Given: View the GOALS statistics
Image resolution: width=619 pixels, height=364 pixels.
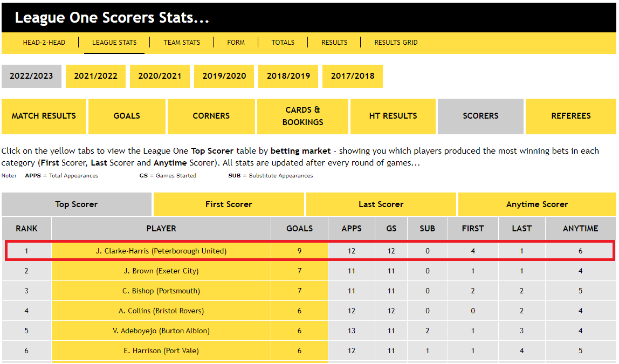Looking at the screenshot, I should [x=127, y=116].
